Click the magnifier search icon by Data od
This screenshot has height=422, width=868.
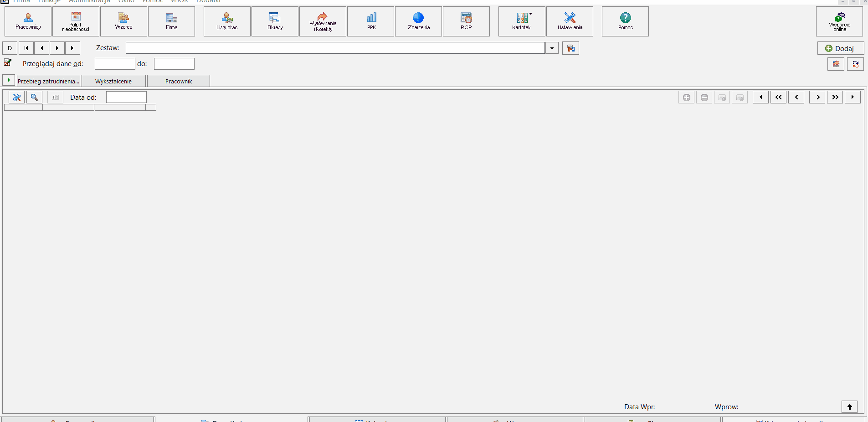34,97
